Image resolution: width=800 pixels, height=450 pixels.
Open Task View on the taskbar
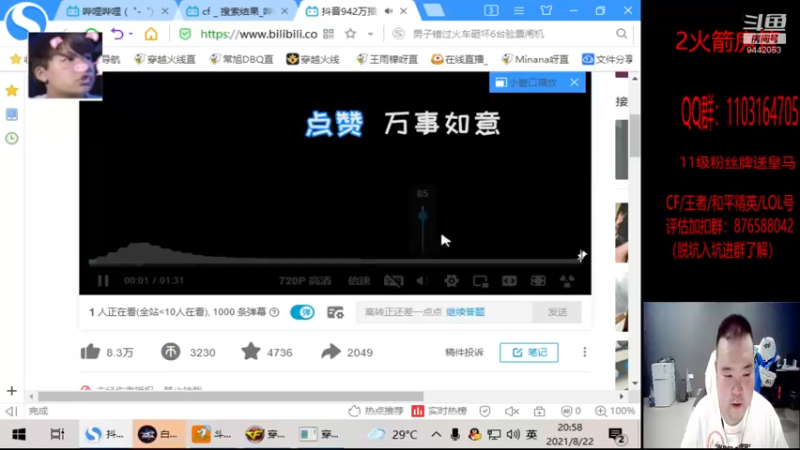(57, 434)
